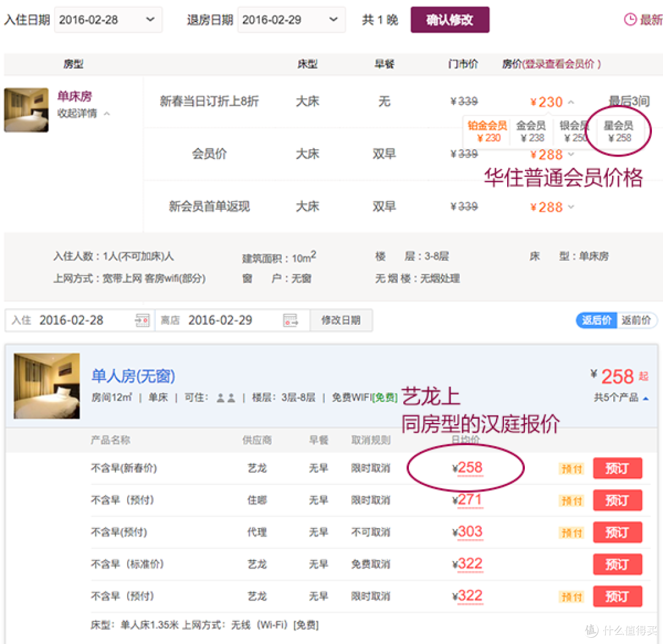
Task: Click the 修改日期 button
Action: [x=341, y=320]
